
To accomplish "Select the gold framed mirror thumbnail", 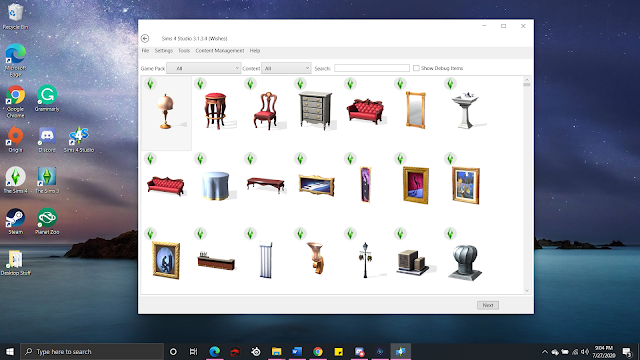I will (x=416, y=111).
